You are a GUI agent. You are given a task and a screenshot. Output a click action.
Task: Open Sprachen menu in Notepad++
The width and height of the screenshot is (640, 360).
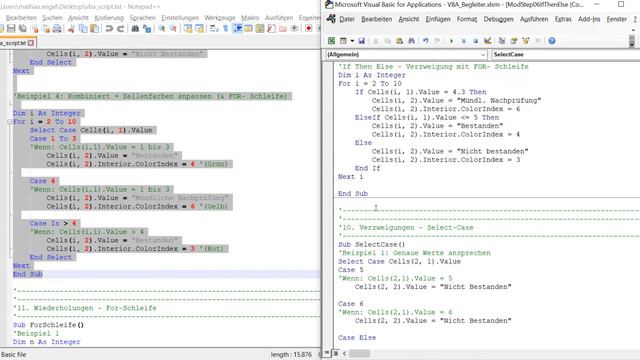[x=142, y=18]
